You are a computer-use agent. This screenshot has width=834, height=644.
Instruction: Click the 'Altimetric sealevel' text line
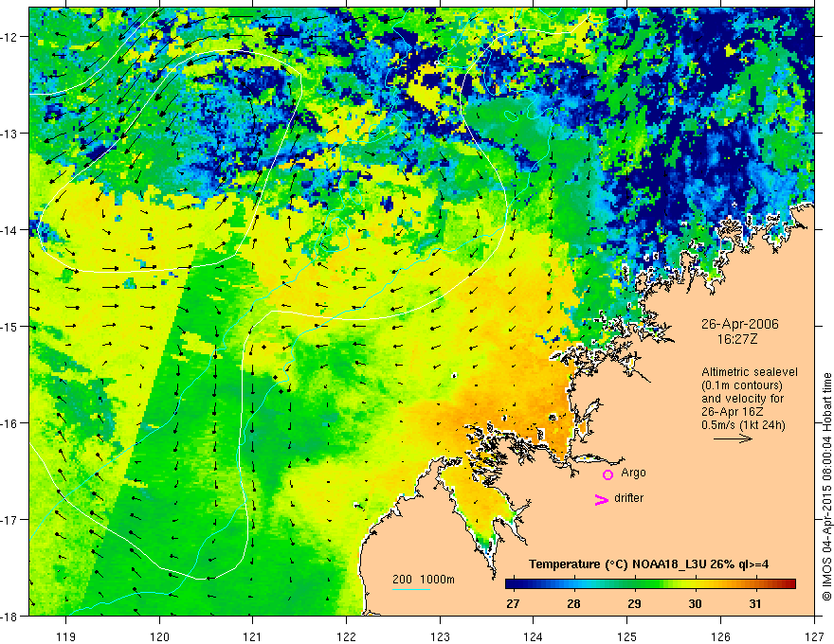pyautogui.click(x=750, y=372)
